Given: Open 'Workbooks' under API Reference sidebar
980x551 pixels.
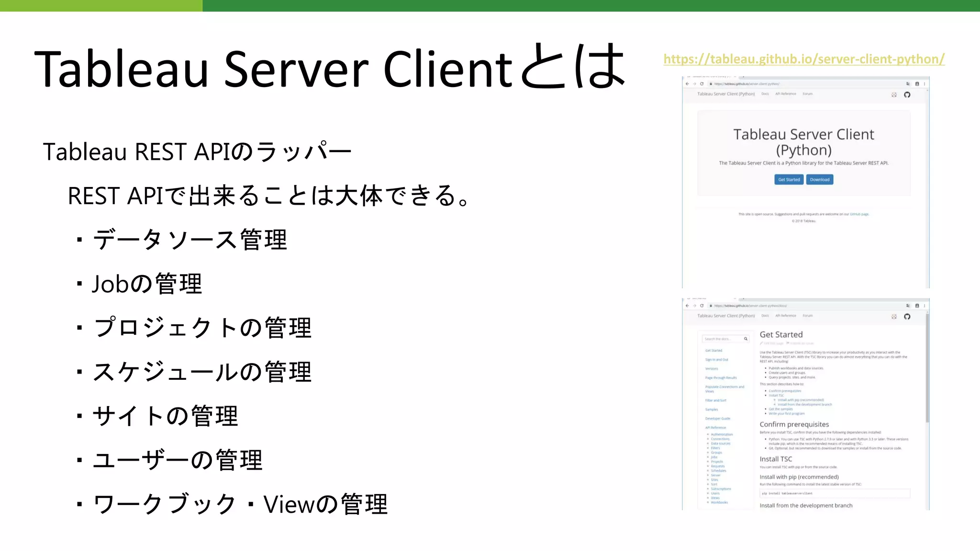Looking at the screenshot, I should point(719,502).
